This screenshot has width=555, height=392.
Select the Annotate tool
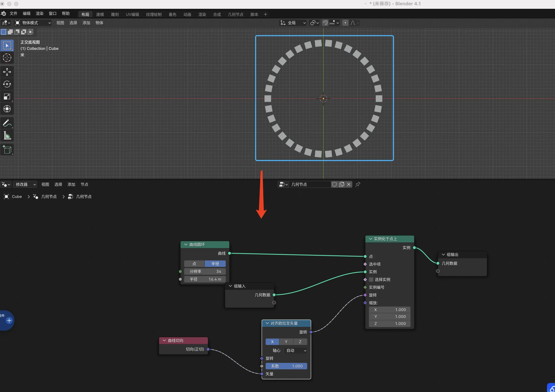tap(7, 123)
